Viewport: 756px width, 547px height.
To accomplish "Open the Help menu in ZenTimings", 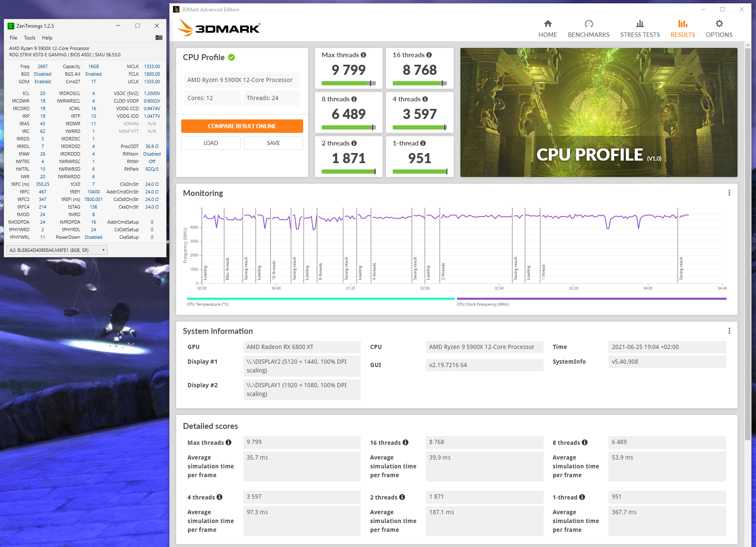I will [47, 38].
